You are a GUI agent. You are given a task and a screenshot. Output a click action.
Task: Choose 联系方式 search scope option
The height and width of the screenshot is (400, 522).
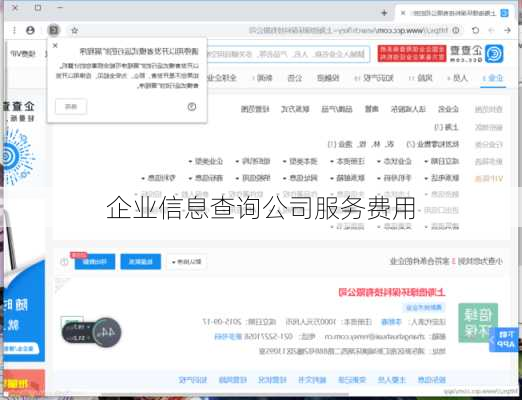pos(295,109)
